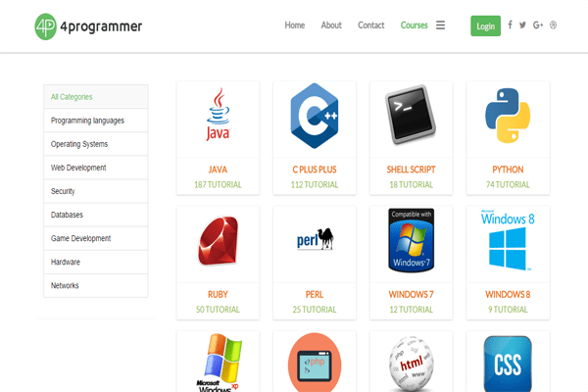
Task: Open the Python logo tile
Action: (x=507, y=116)
